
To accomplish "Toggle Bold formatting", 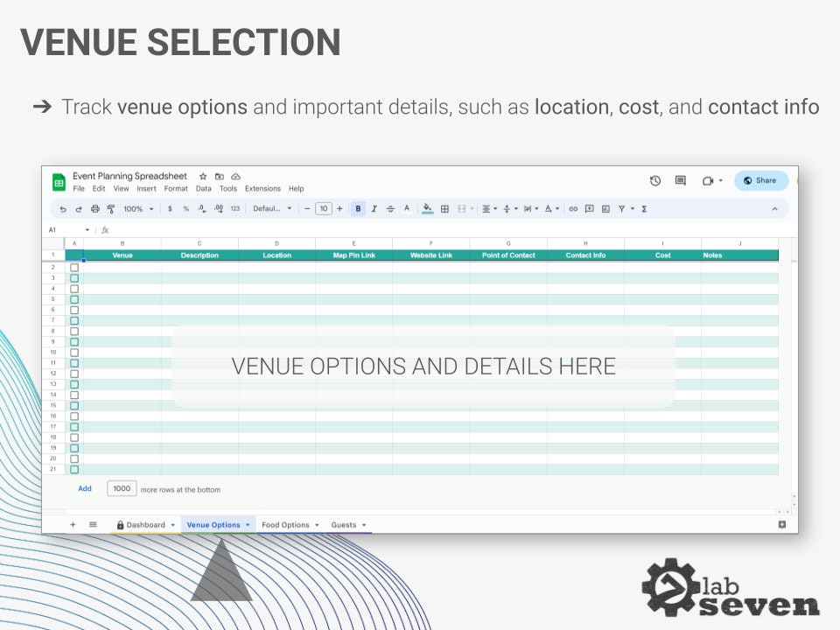I will [x=359, y=209].
